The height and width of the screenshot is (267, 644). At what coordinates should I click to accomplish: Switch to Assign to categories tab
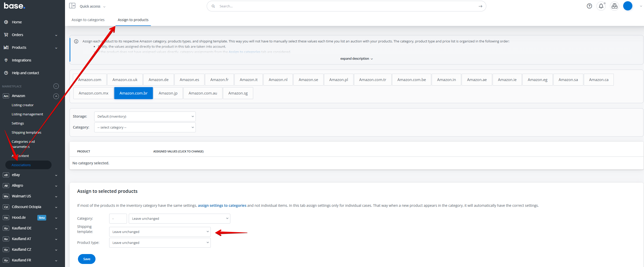coord(88,20)
